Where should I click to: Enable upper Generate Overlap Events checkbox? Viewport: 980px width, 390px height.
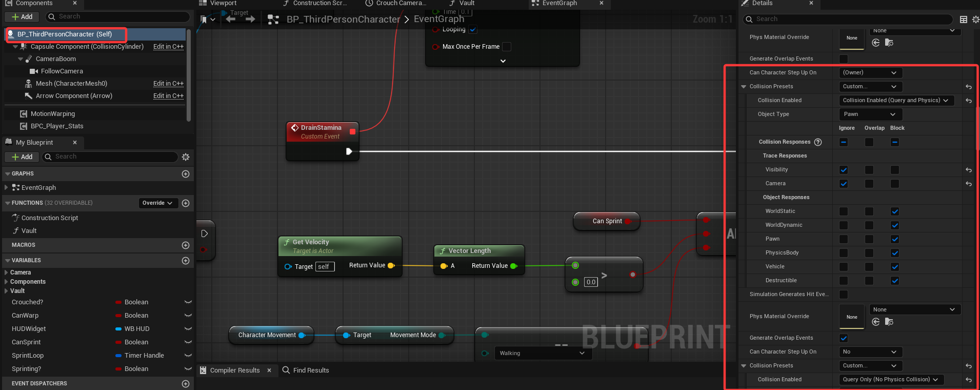844,59
